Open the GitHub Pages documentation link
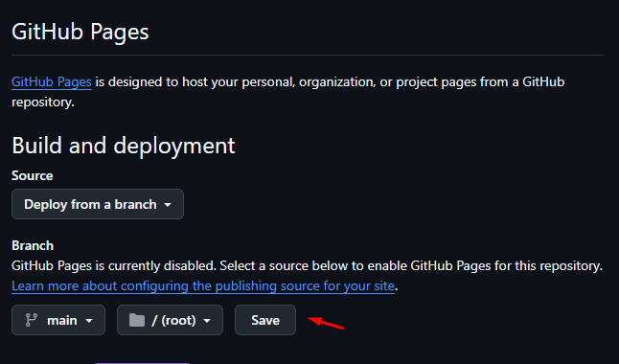Image resolution: width=619 pixels, height=364 pixels. coord(52,82)
